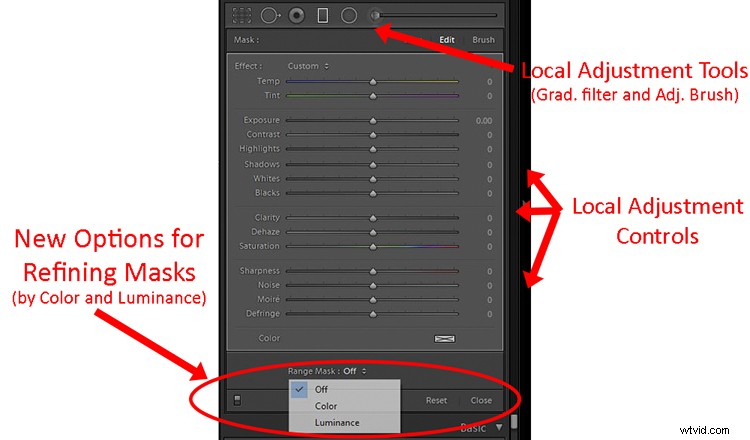Select the Spot Removal tool
750x440 pixels.
[x=270, y=15]
